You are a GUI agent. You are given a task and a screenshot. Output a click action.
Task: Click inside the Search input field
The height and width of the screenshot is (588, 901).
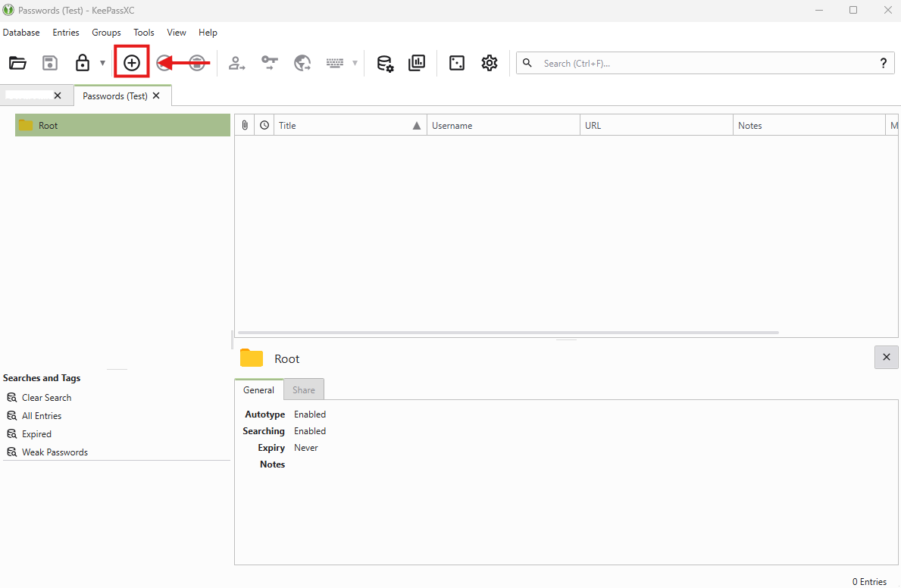[x=705, y=64]
